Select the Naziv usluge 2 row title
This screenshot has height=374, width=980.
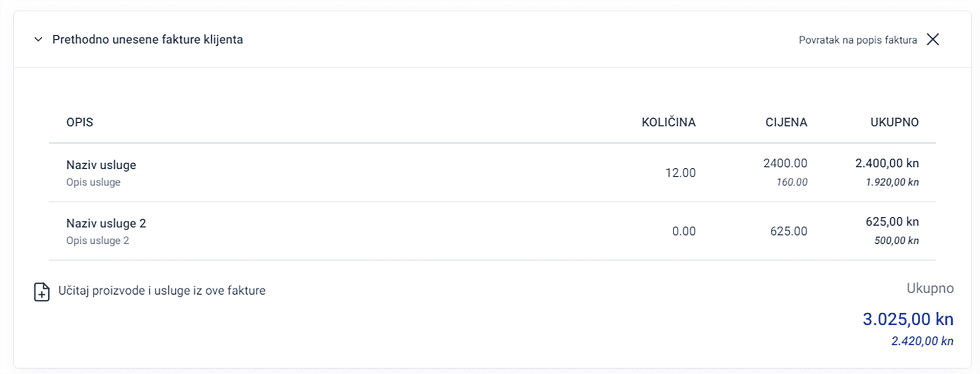point(106,223)
